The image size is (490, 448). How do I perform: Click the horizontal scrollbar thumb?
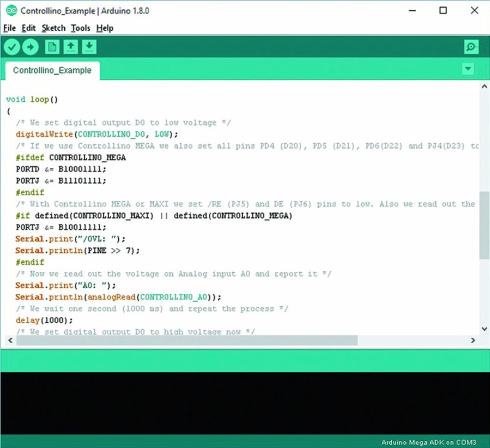[187, 340]
